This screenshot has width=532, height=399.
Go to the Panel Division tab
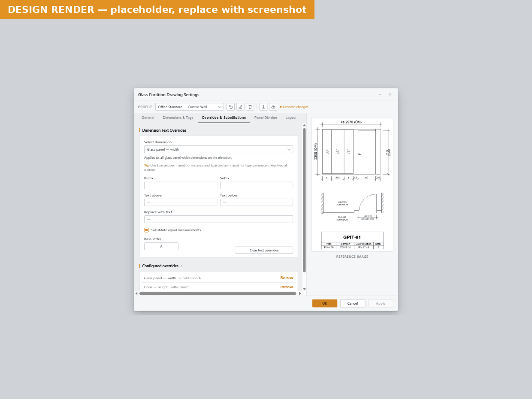(266, 118)
